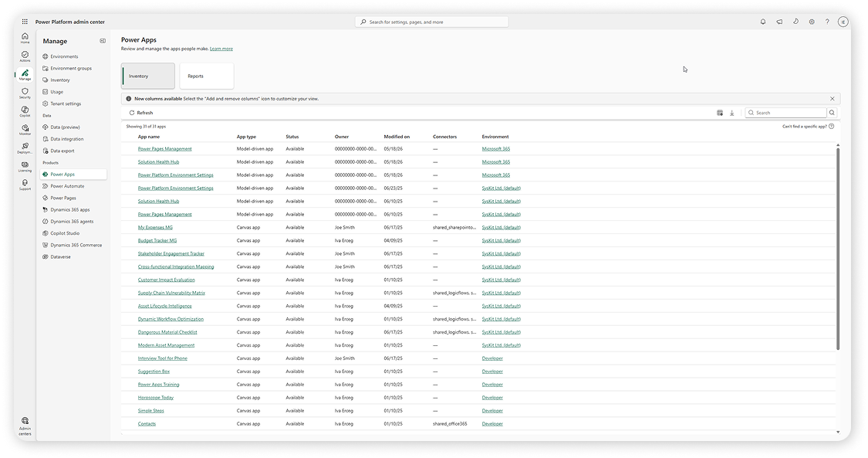Open Data integration in Manage menu
The image size is (868, 458).
tap(73, 139)
